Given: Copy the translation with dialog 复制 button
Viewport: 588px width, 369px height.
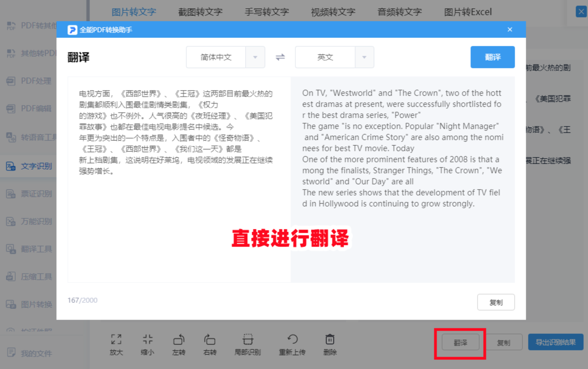Looking at the screenshot, I should [x=496, y=302].
